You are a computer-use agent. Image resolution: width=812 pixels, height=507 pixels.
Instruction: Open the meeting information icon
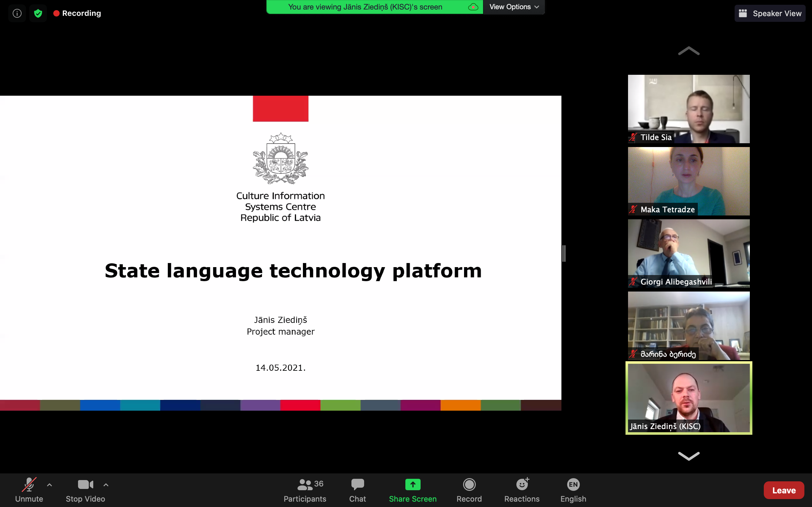pos(17,13)
